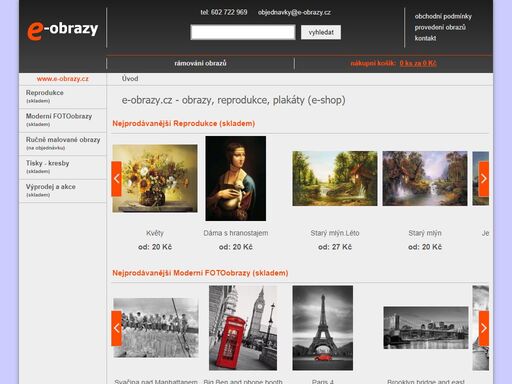Show previous items in FOTOobrazy carousel

(x=116, y=328)
